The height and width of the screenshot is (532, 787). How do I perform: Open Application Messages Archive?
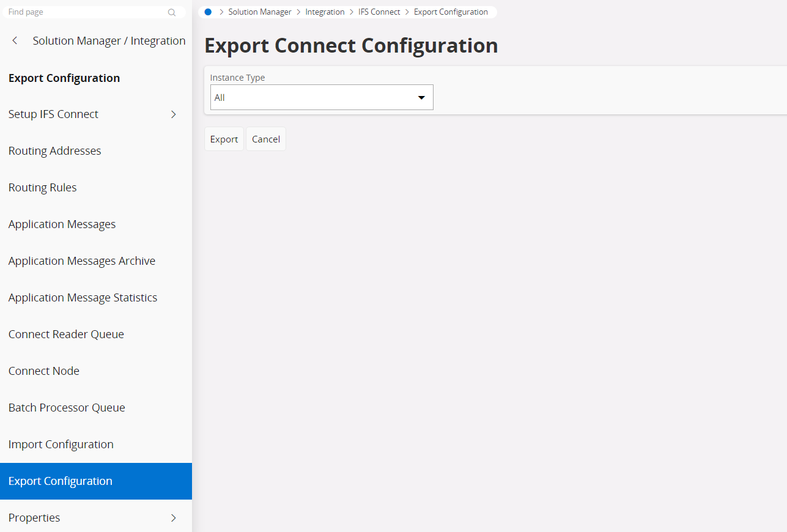82,261
